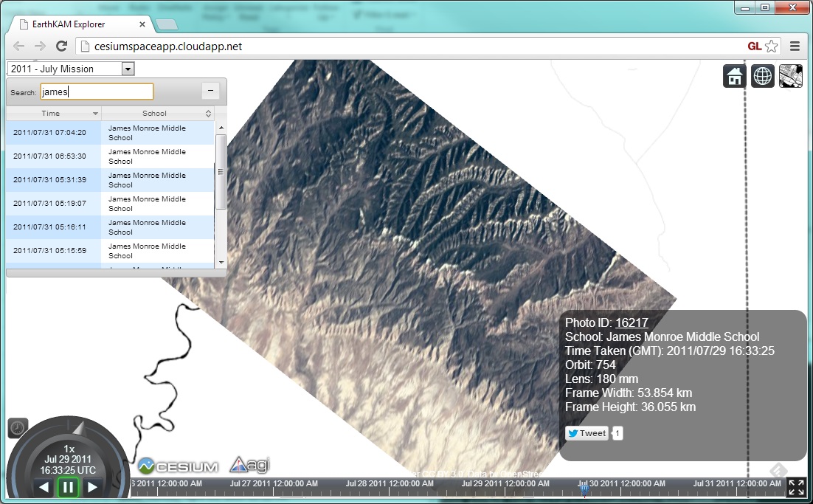Open the base layer imagery picker
The image size is (813, 504).
(x=790, y=76)
